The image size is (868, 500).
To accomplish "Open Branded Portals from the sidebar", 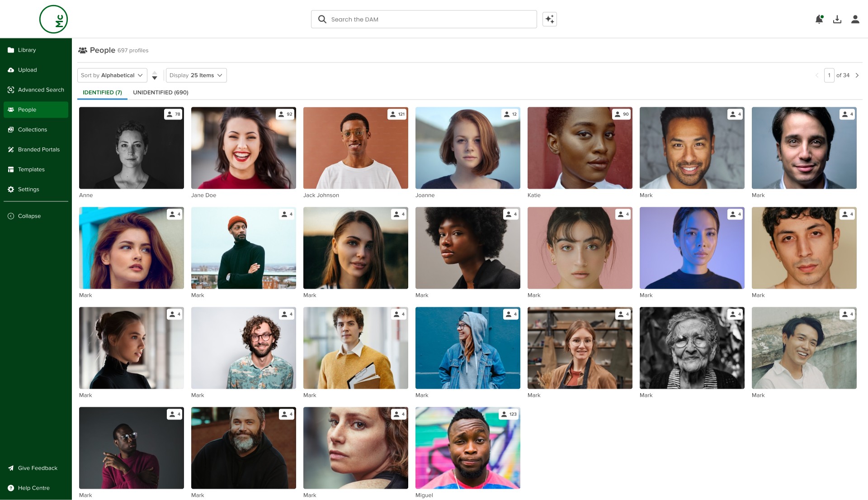I will click(x=38, y=149).
